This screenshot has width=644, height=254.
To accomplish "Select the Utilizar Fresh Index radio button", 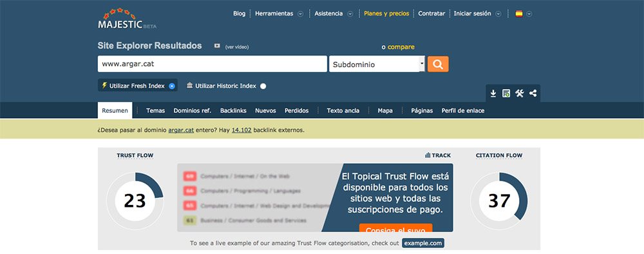I will (172, 86).
